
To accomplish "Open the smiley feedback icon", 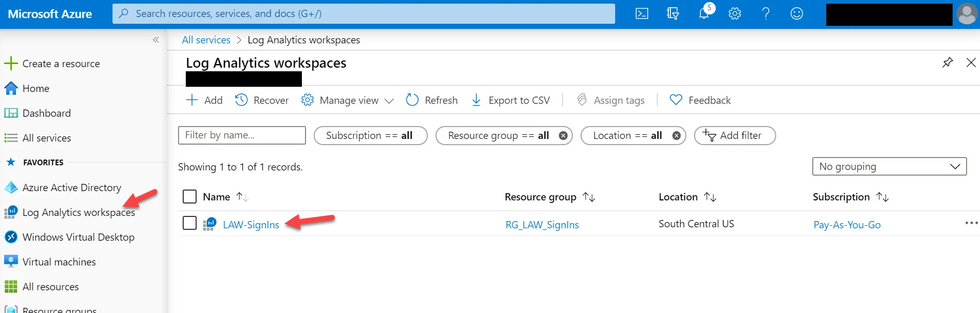I will 797,14.
